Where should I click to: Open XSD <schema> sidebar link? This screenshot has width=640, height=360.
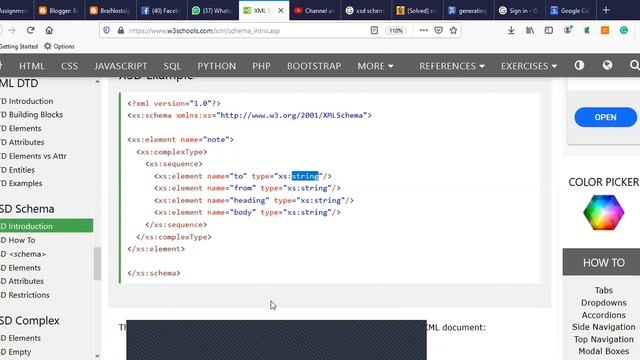coord(23,254)
